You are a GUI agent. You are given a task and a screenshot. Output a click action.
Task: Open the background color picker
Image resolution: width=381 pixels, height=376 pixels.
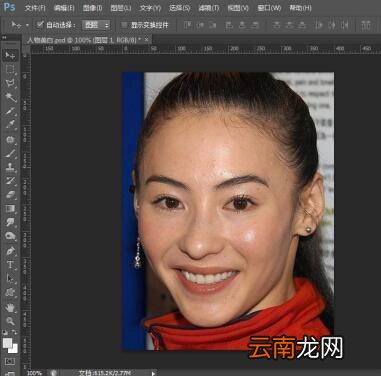point(13,349)
